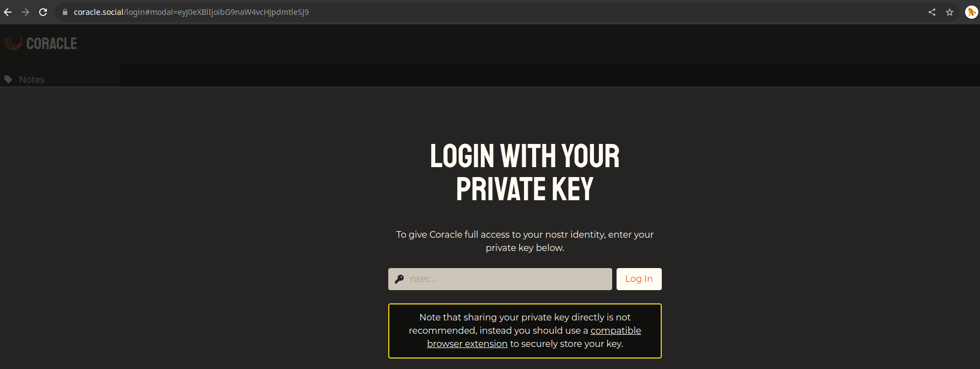This screenshot has height=369, width=980.
Task: Click the CORACLE brand text
Action: point(52,44)
